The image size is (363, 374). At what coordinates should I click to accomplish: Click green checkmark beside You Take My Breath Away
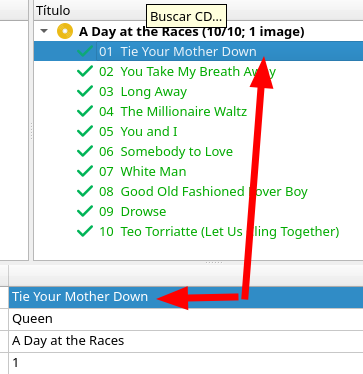[85, 71]
